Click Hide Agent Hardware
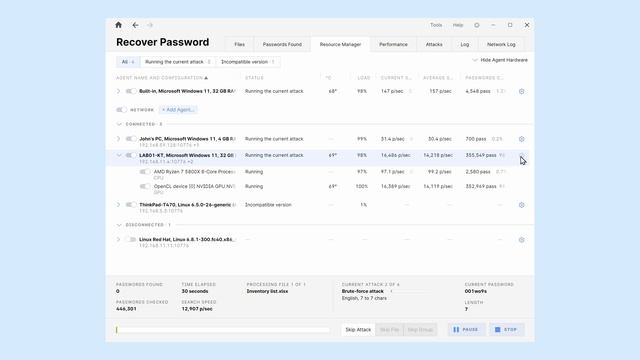The width and height of the screenshot is (640, 360). click(x=500, y=60)
